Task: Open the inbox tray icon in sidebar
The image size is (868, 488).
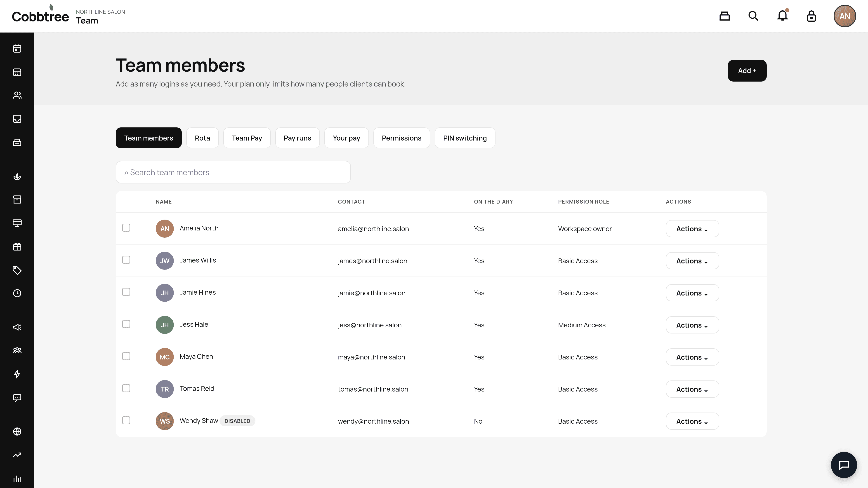Action: [17, 119]
